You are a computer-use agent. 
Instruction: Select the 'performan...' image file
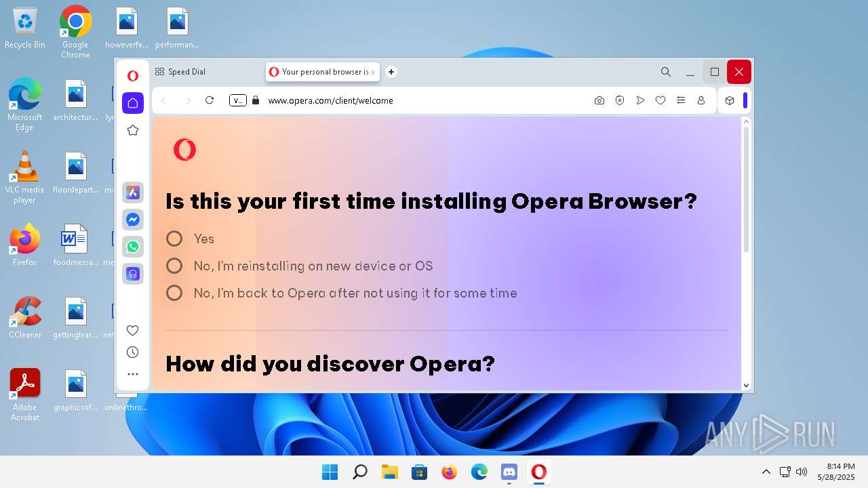pos(177,28)
